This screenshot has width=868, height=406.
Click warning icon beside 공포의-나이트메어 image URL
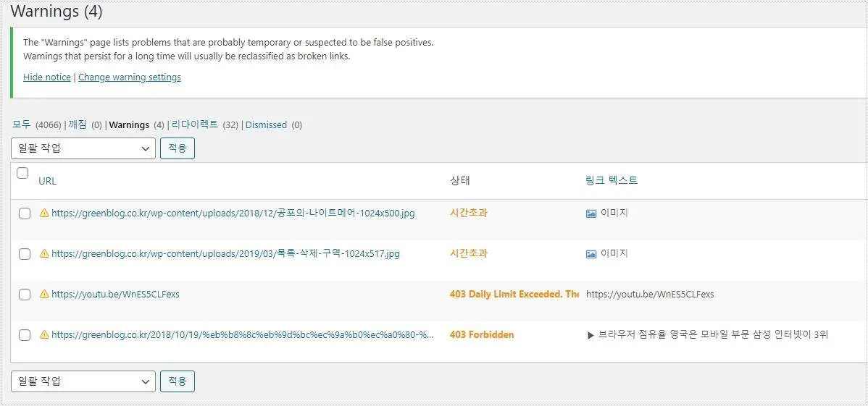coord(44,213)
